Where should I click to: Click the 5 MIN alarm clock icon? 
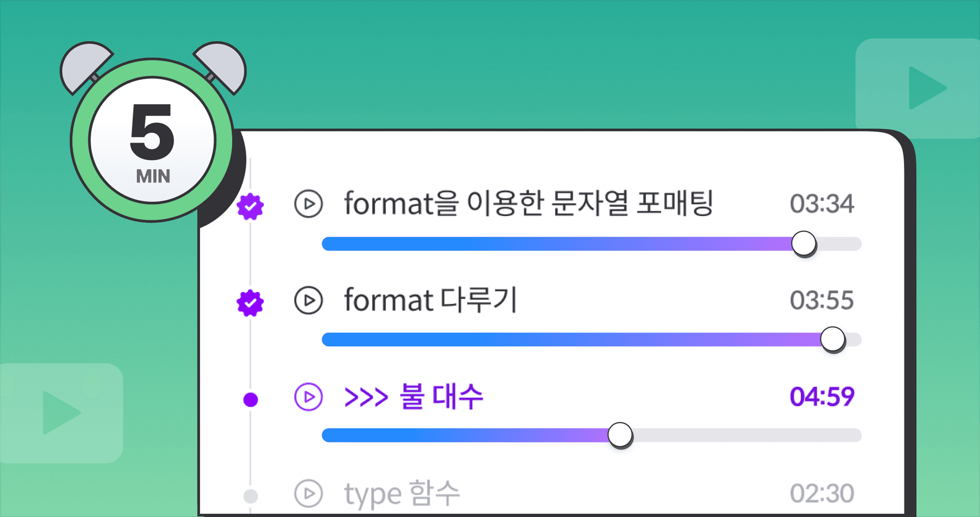click(x=152, y=139)
